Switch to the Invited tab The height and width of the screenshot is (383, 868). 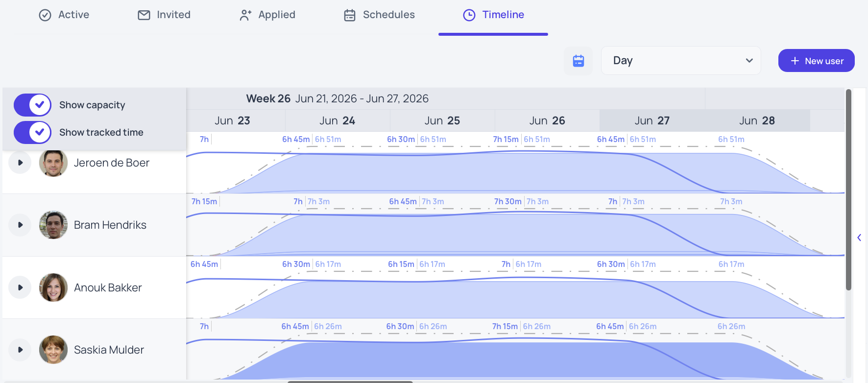(x=164, y=15)
